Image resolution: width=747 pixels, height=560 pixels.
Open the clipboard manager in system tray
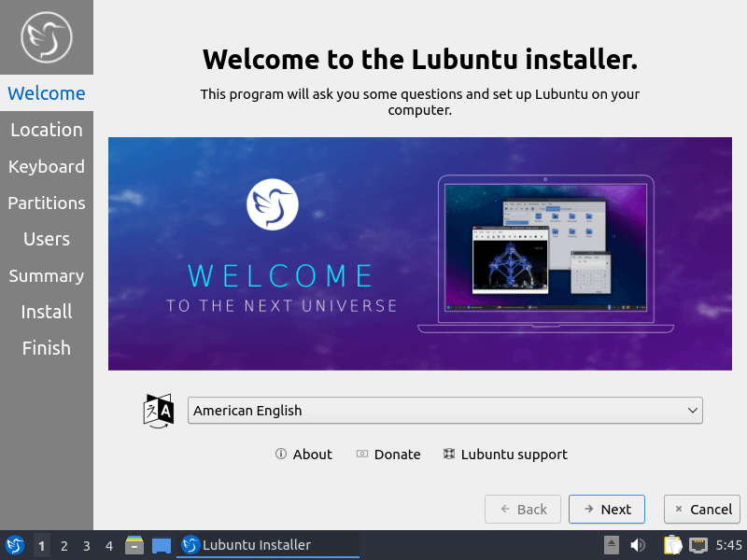(672, 544)
